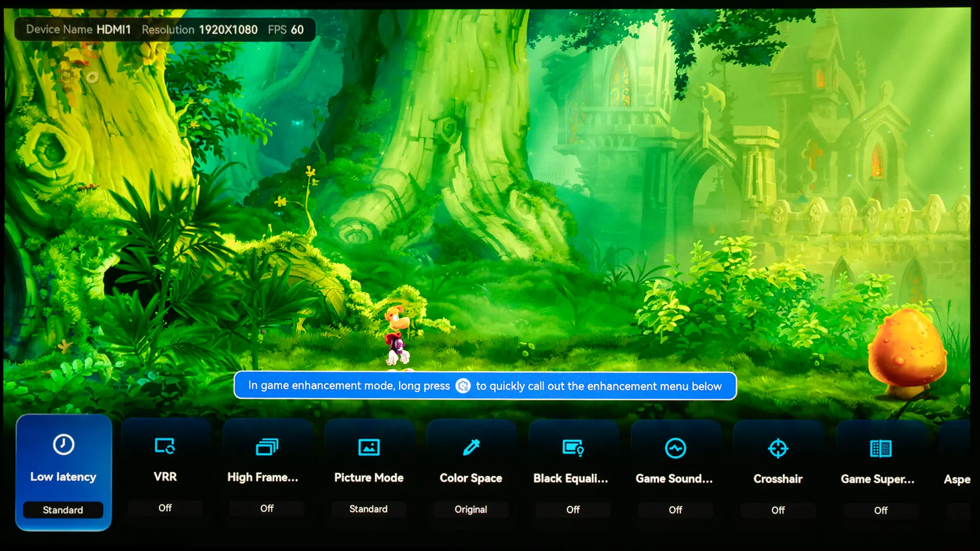Select the Game Sound wave icon
Viewport: 980px width, 551px height.
(x=675, y=448)
